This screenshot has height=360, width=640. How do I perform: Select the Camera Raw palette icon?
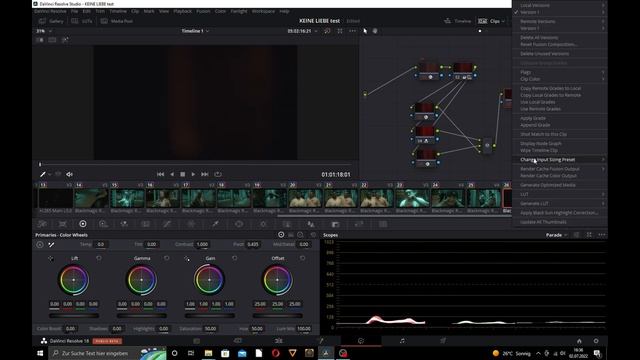pyautogui.click(x=42, y=224)
